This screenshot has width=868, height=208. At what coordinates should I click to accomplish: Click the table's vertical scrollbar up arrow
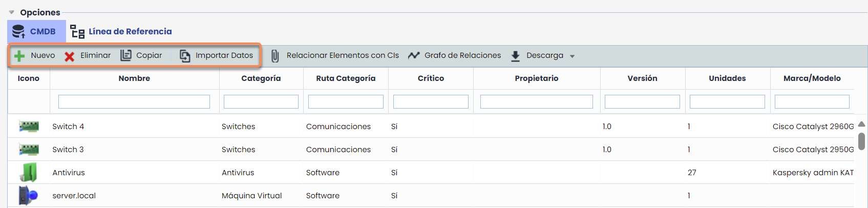(861, 124)
